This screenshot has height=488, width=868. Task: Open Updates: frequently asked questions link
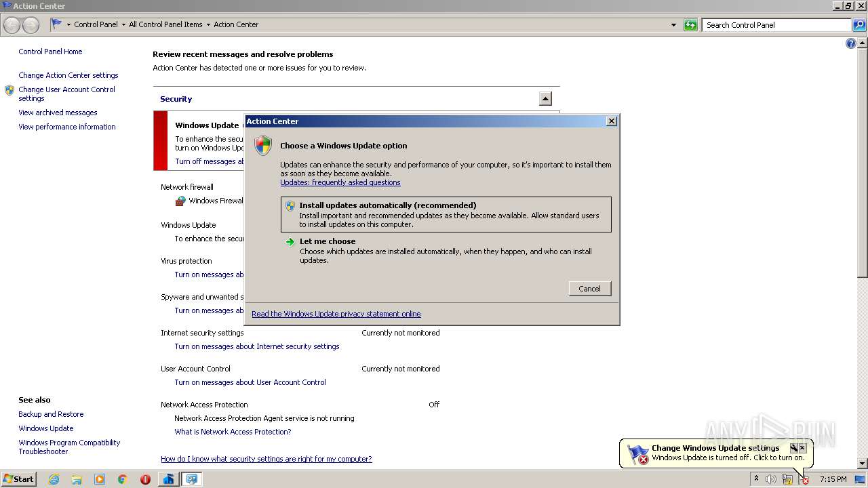click(x=340, y=182)
